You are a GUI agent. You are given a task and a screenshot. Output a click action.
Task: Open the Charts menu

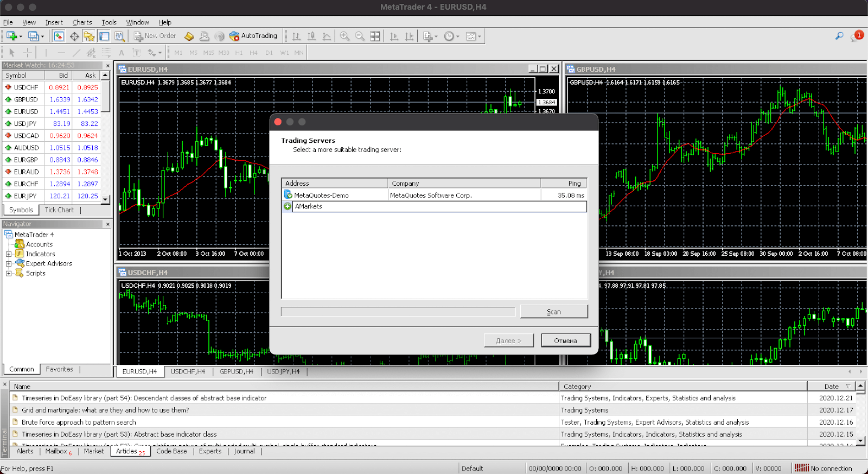(82, 22)
